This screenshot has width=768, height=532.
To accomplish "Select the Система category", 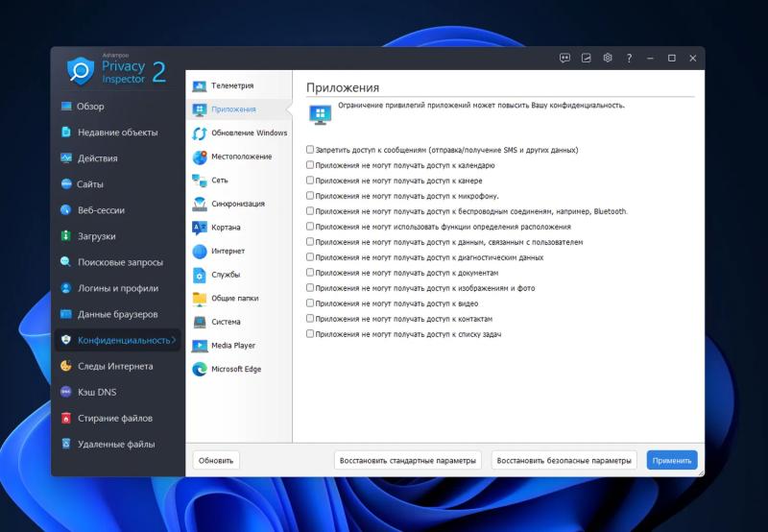I will pos(238,322).
